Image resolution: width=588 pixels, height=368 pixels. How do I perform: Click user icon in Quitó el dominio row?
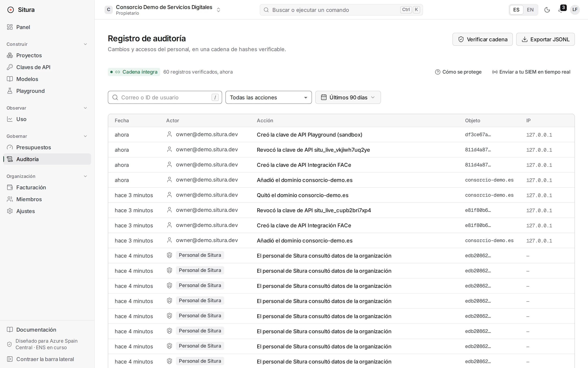(169, 195)
